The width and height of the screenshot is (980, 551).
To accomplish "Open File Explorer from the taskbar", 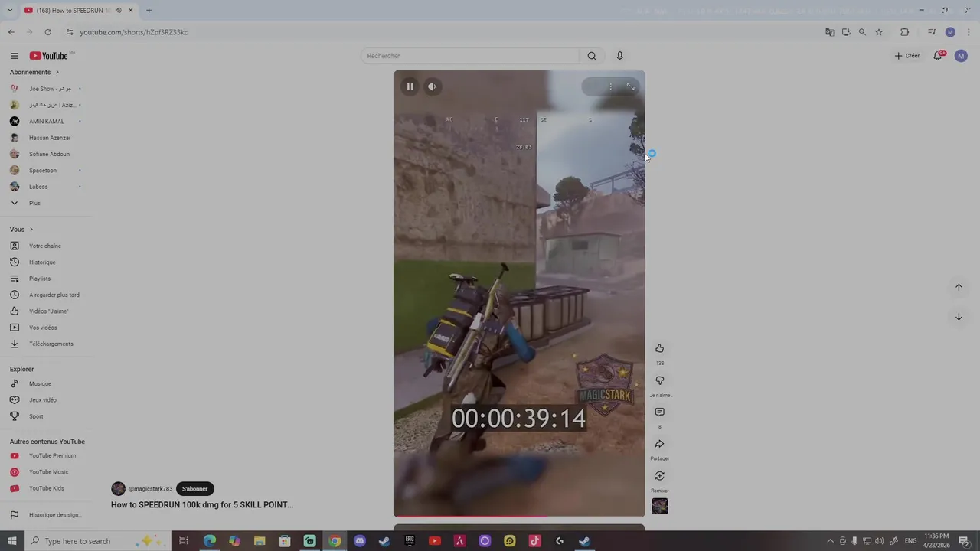I will coord(260,541).
